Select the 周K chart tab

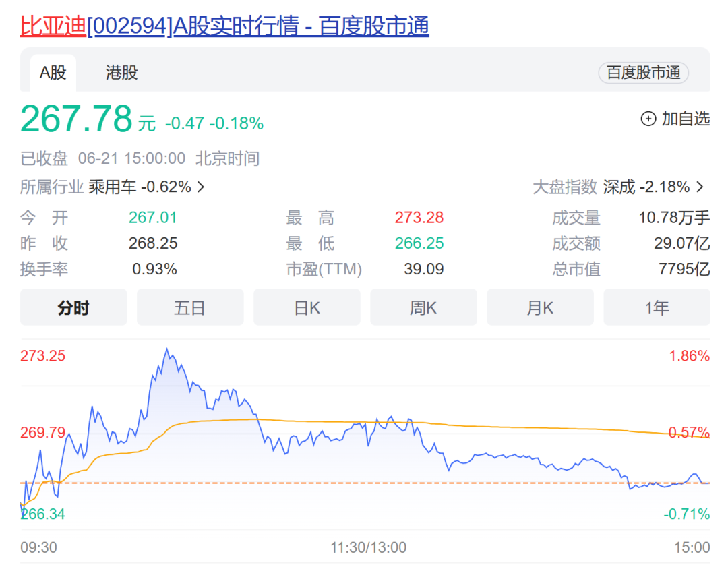(423, 307)
